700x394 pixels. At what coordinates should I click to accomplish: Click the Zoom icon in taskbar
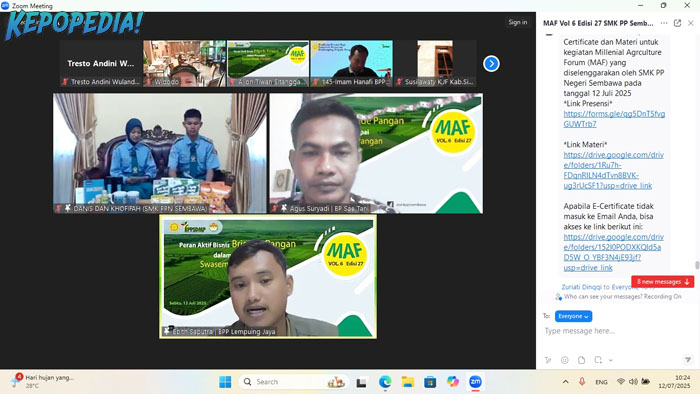pos(475,382)
